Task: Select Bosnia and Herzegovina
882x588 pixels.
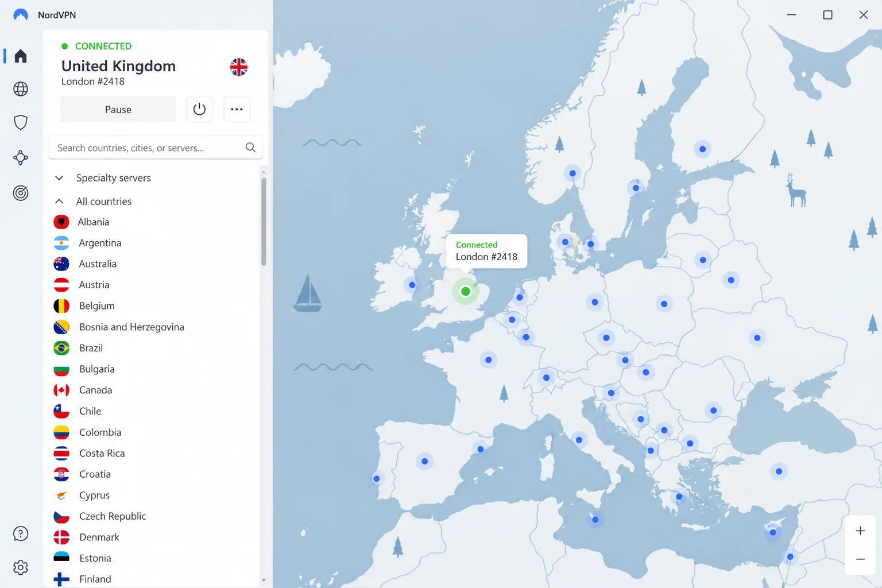Action: 131,327
